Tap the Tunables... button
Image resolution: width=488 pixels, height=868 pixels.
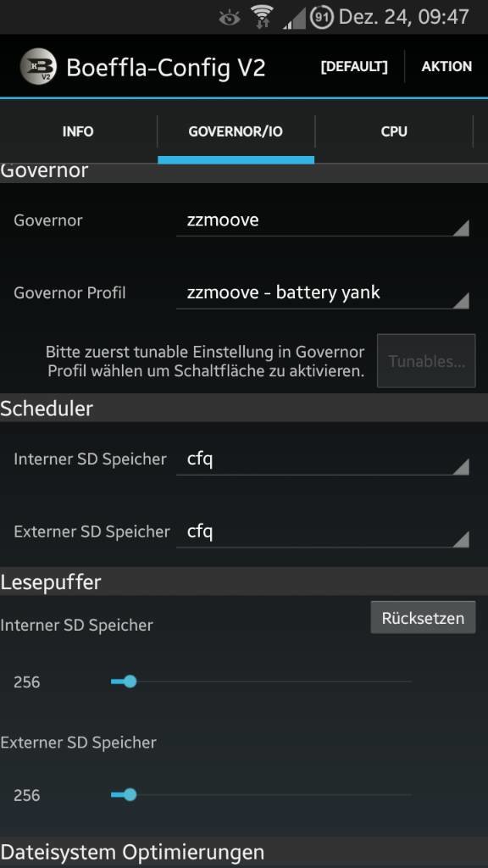coord(426,361)
